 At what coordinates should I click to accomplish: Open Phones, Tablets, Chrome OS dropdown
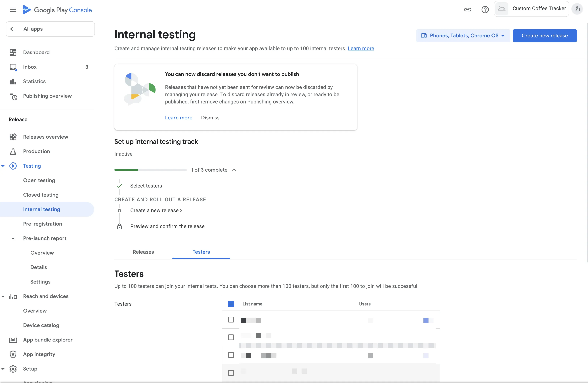click(463, 36)
